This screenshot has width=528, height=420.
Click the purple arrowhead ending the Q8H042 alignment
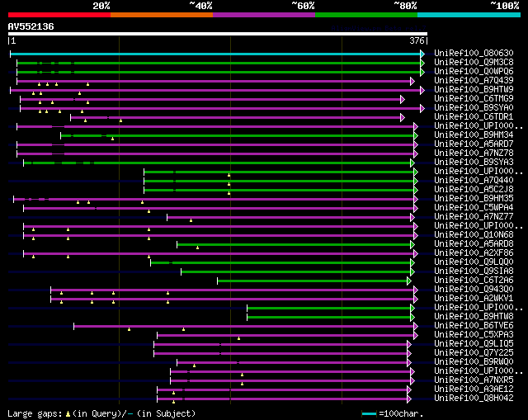tap(409, 399)
